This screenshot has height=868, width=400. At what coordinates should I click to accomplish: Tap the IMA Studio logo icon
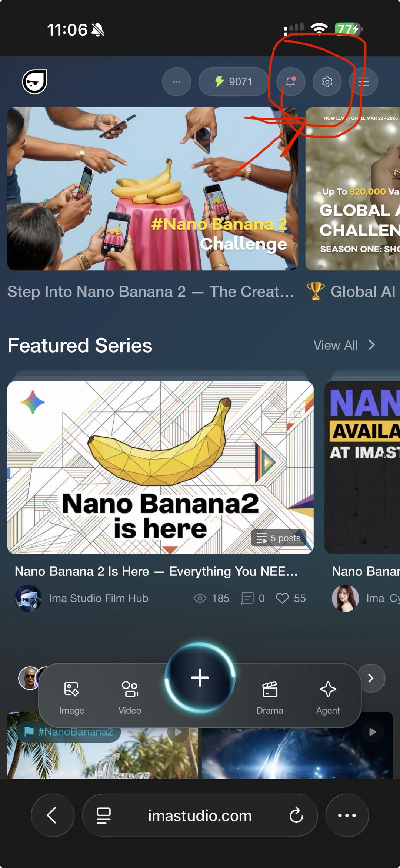coord(35,81)
